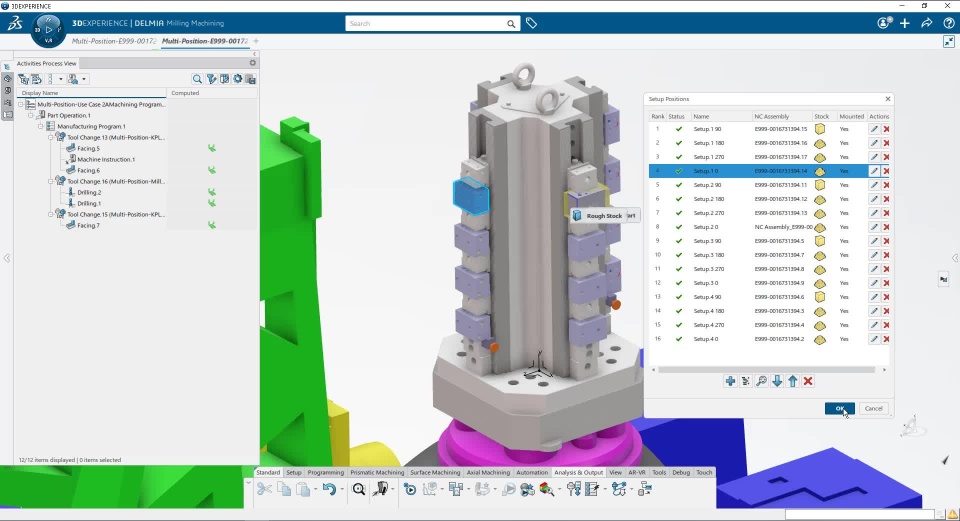Click the search icon in the Activities Process View
This screenshot has height=521, width=960.
(x=197, y=79)
